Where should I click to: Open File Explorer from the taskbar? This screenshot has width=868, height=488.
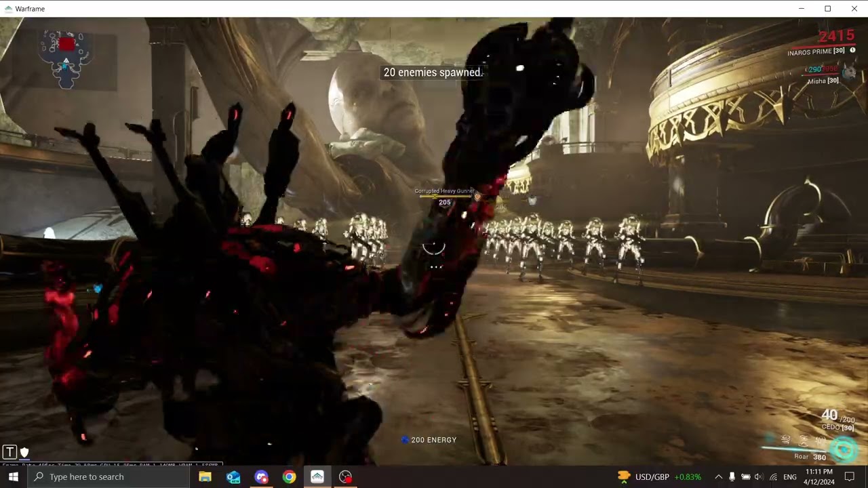coord(205,476)
